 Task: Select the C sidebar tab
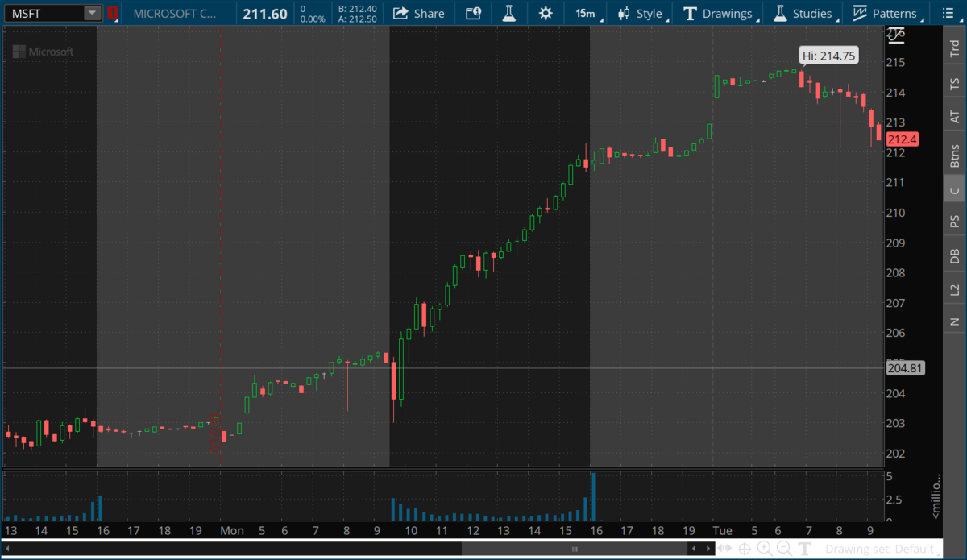(954, 190)
